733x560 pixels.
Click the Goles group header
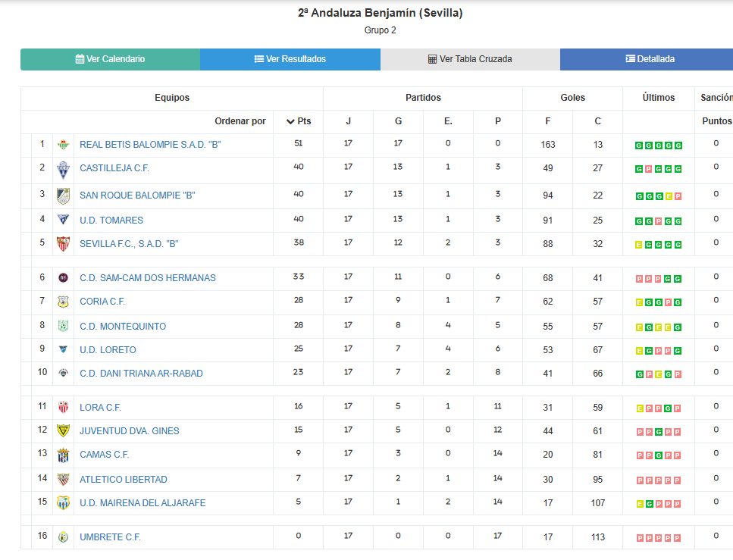pyautogui.click(x=572, y=98)
